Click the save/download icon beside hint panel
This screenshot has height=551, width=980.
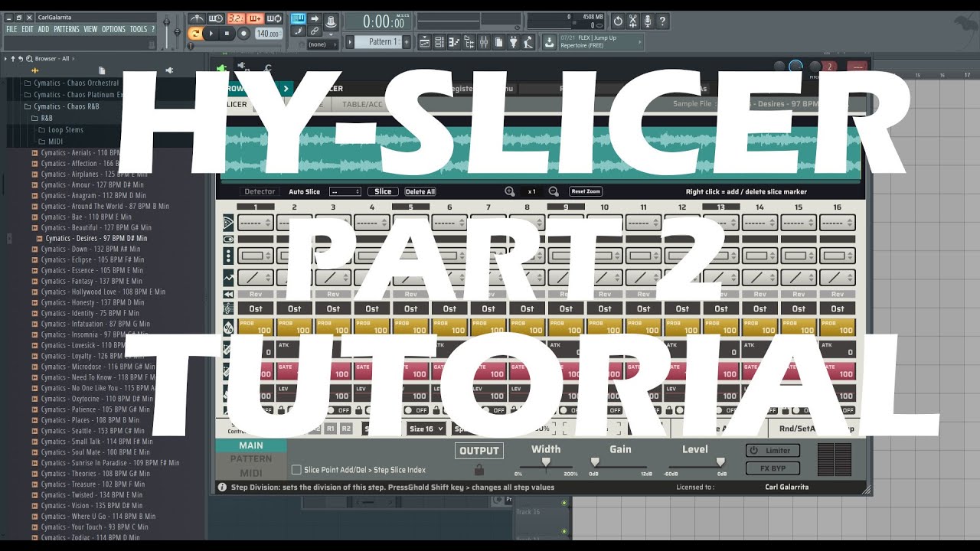(x=549, y=42)
